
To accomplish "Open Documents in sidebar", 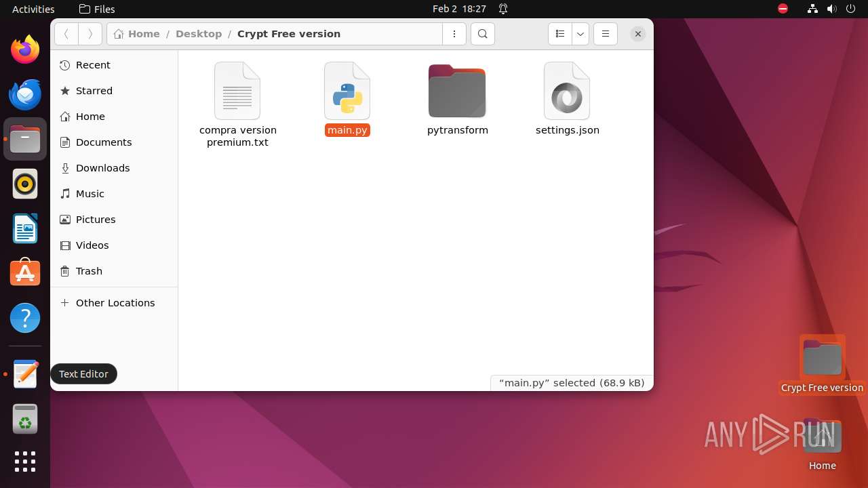I will coord(114,142).
